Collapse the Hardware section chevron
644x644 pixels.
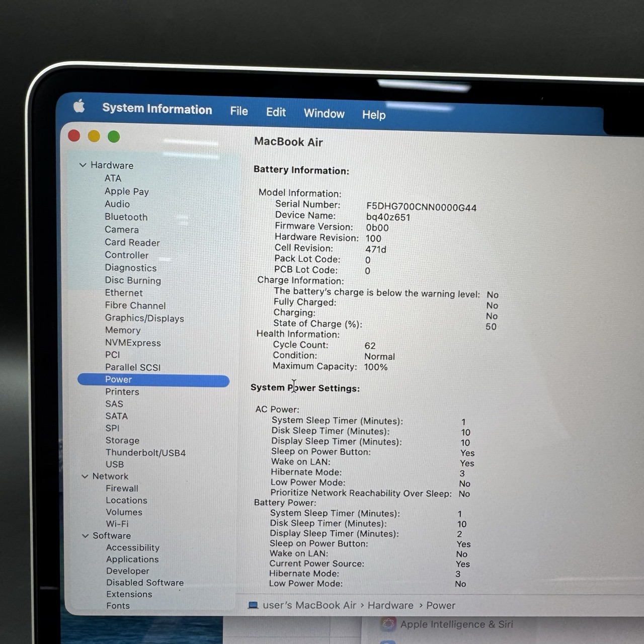pos(83,165)
